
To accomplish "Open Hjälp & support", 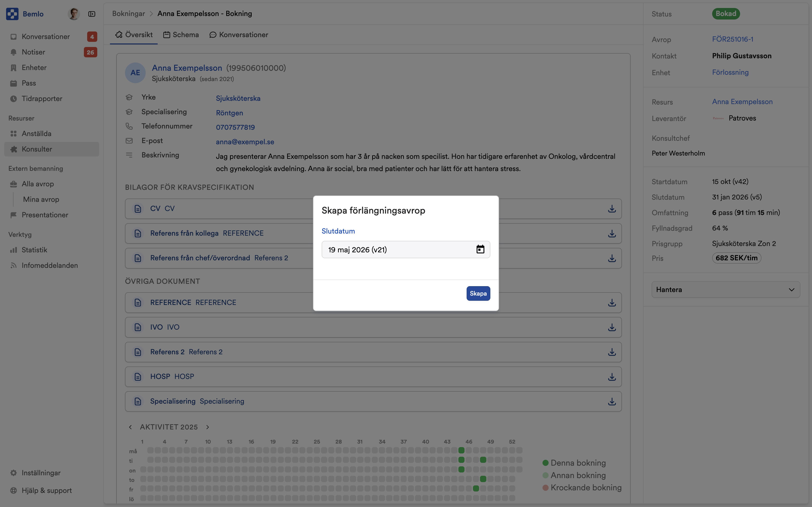I will click(x=52, y=490).
